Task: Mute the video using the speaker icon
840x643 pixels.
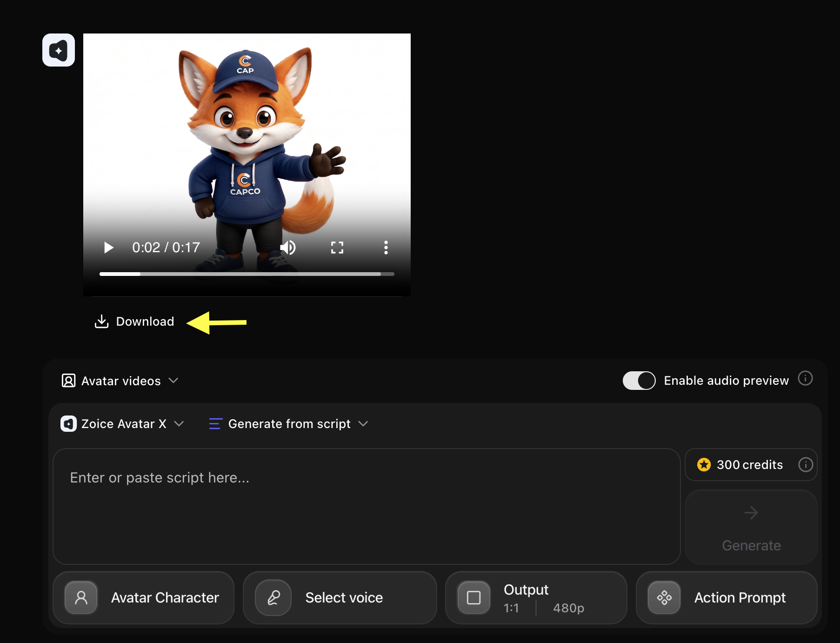Action: tap(288, 248)
